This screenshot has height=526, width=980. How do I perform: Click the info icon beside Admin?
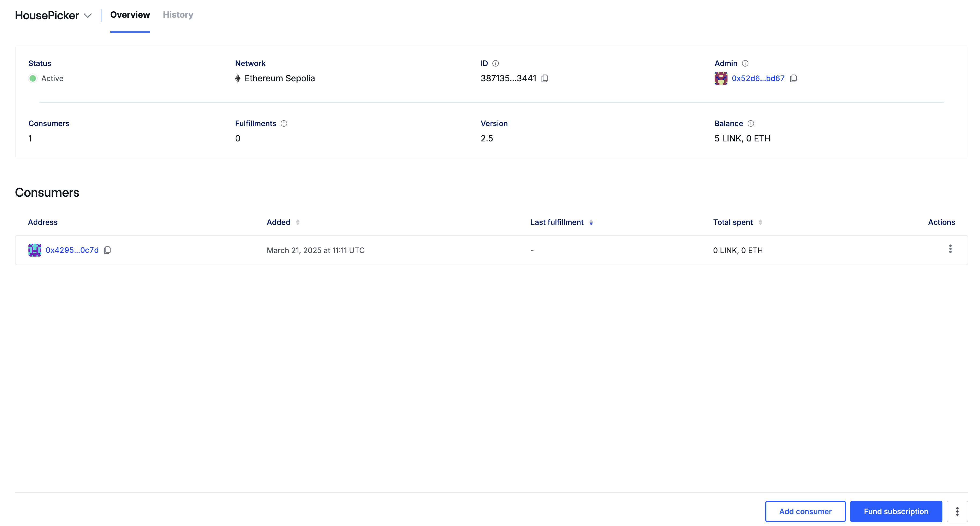745,63
